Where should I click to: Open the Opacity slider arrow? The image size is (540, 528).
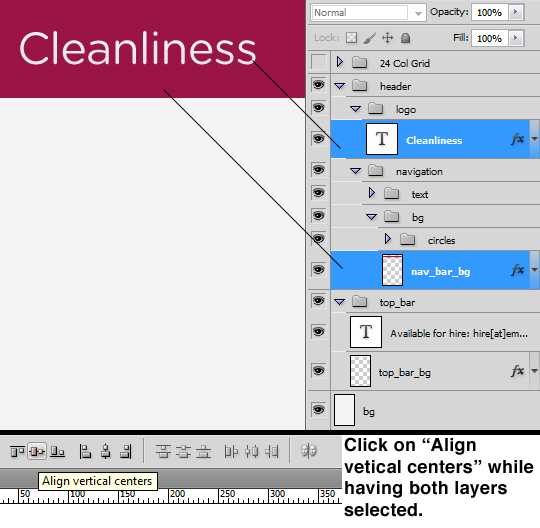[516, 12]
